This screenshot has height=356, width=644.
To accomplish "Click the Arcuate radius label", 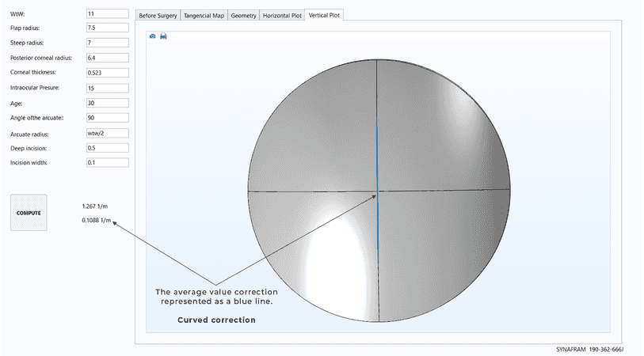I will pyautogui.click(x=29, y=134).
